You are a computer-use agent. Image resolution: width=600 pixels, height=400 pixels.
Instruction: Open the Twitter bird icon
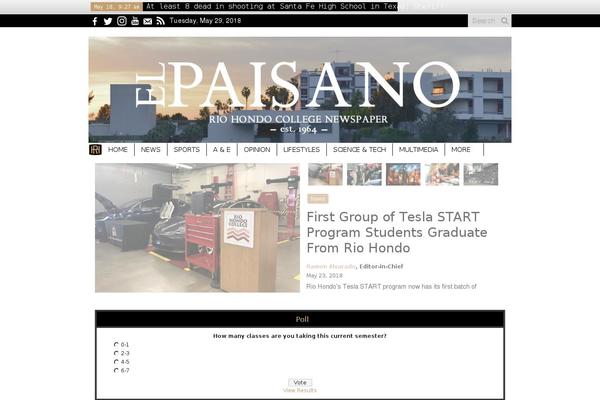108,21
